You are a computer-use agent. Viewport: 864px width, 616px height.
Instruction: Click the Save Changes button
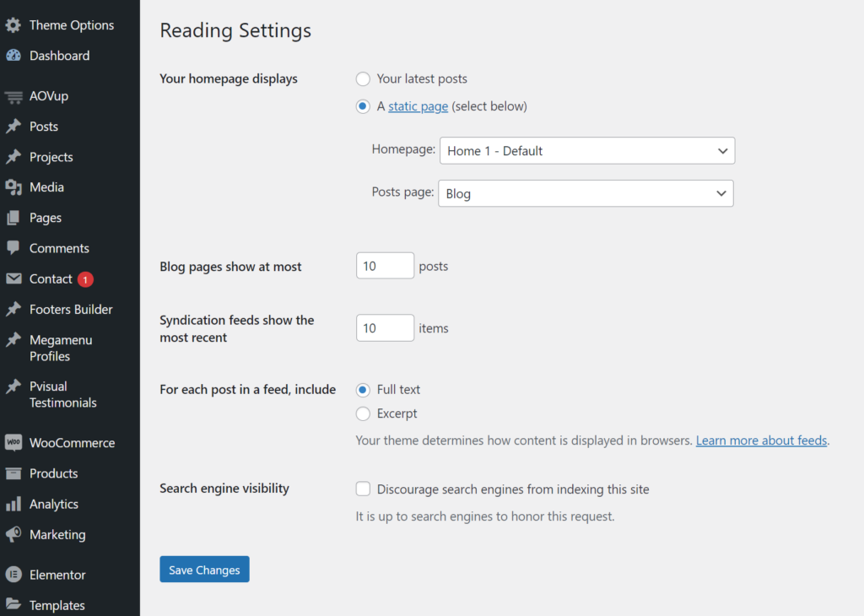coord(204,570)
